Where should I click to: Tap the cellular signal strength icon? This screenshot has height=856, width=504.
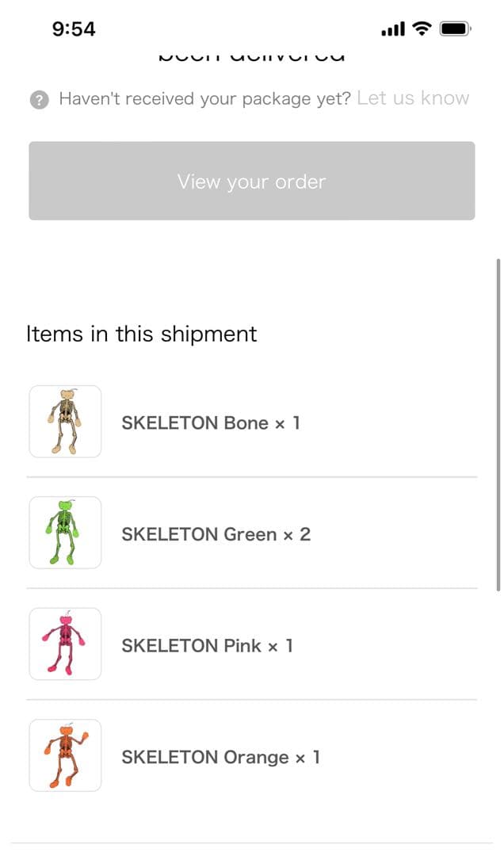pos(393,29)
